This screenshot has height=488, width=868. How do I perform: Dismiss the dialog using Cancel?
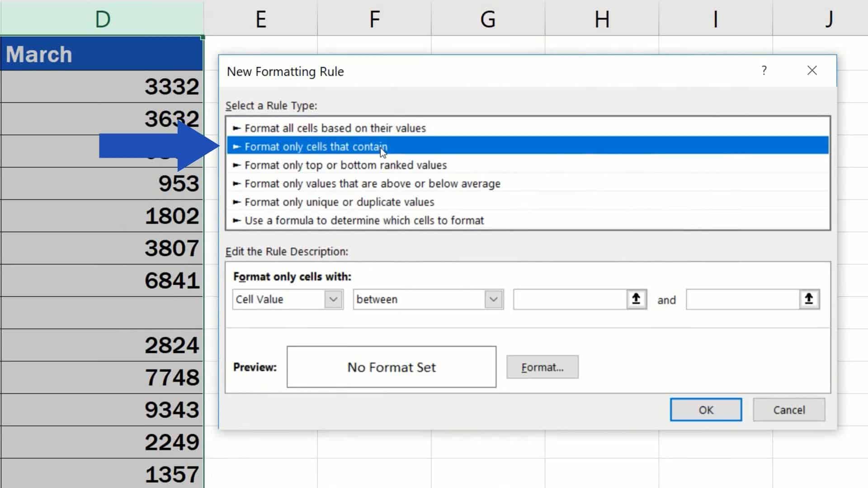[789, 409]
